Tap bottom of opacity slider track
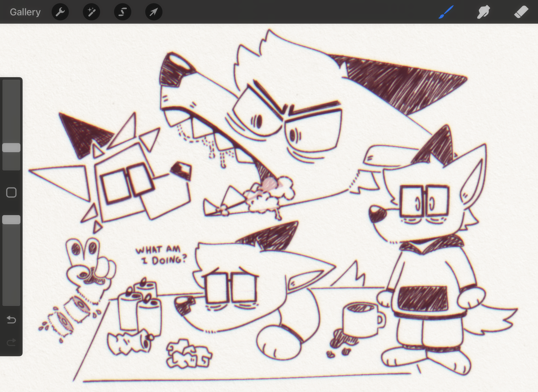The width and height of the screenshot is (538, 392). coord(11,301)
